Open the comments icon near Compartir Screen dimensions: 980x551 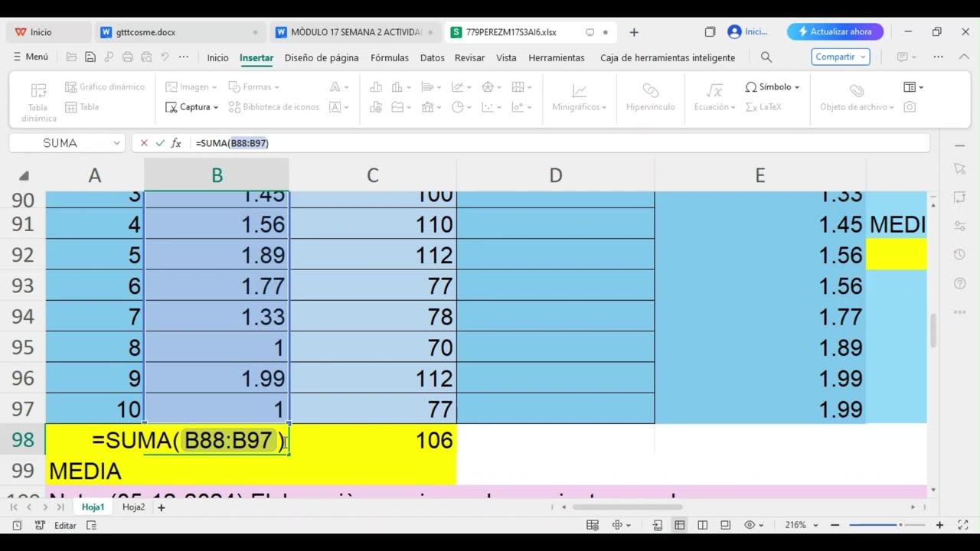(x=903, y=57)
